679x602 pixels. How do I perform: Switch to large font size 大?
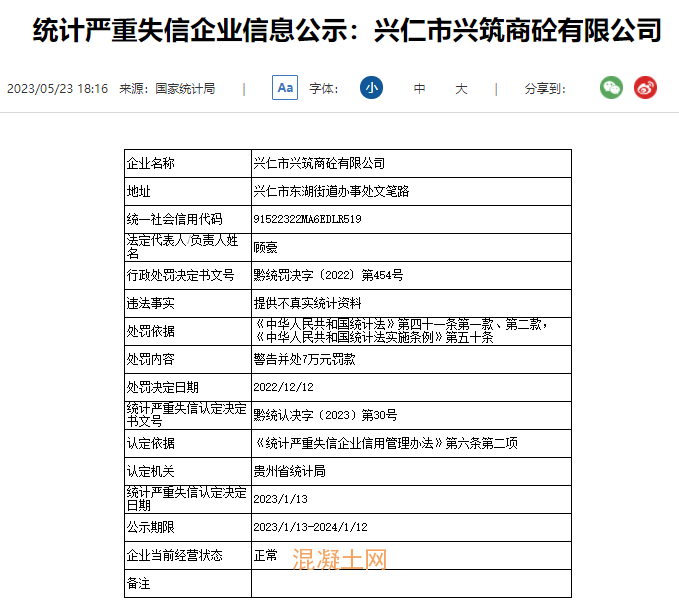(461, 89)
